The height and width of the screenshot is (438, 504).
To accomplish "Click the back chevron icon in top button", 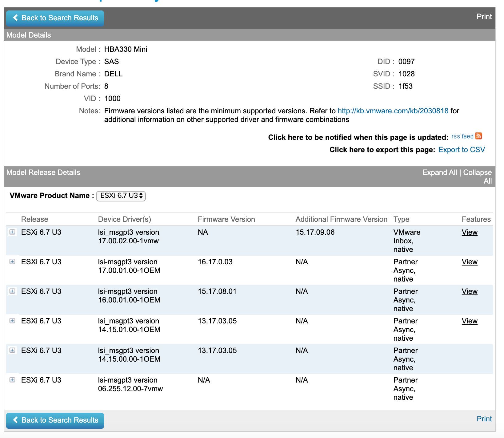I will pyautogui.click(x=15, y=18).
